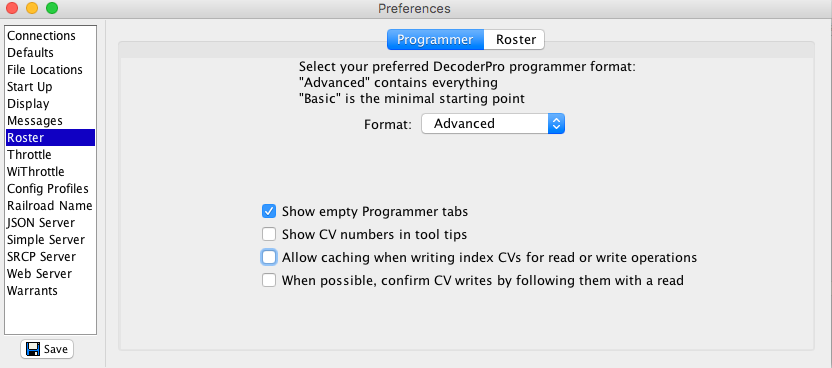Image resolution: width=832 pixels, height=368 pixels.
Task: Open Throttle preferences
Action: 50,154
